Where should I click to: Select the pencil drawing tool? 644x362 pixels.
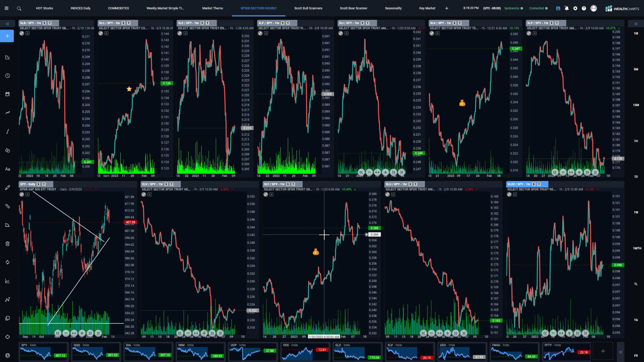click(x=7, y=187)
